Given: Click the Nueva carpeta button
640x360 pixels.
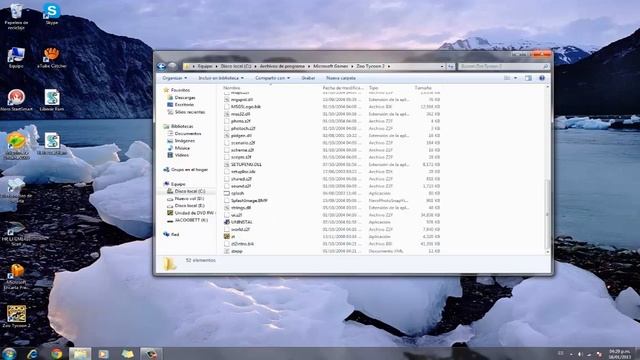Looking at the screenshot, I should click(341, 78).
